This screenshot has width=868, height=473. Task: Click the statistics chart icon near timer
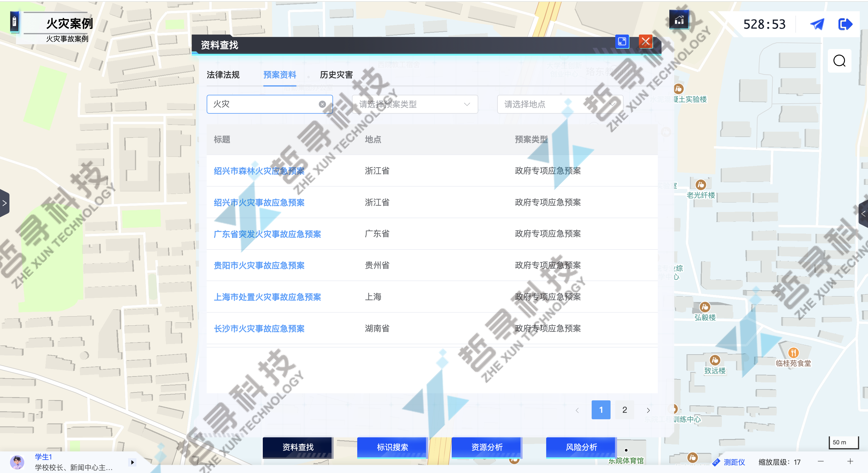point(679,20)
